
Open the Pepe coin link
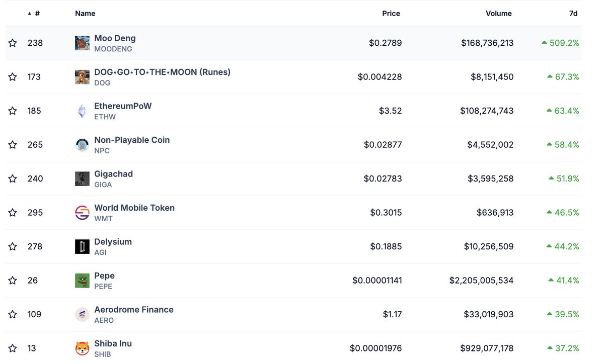click(104, 276)
